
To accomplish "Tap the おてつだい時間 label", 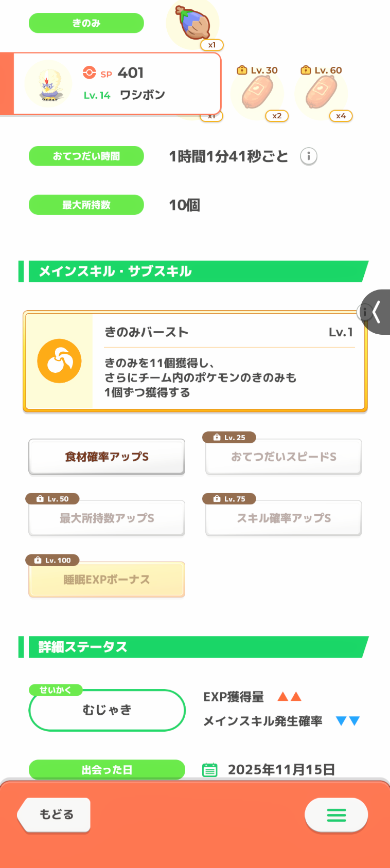I will (x=86, y=156).
